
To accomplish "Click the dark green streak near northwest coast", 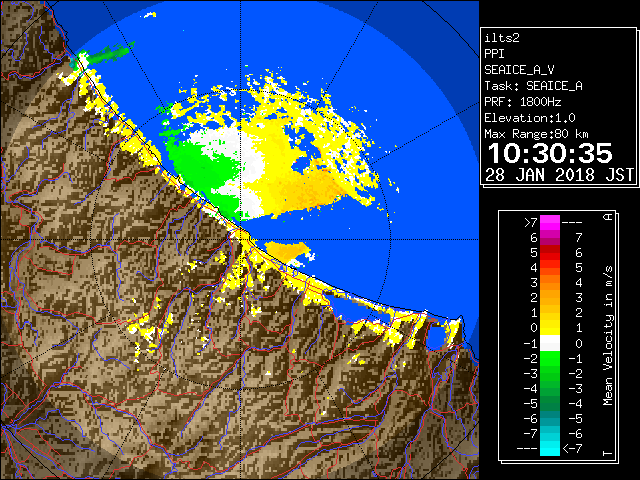I will 109,53.
